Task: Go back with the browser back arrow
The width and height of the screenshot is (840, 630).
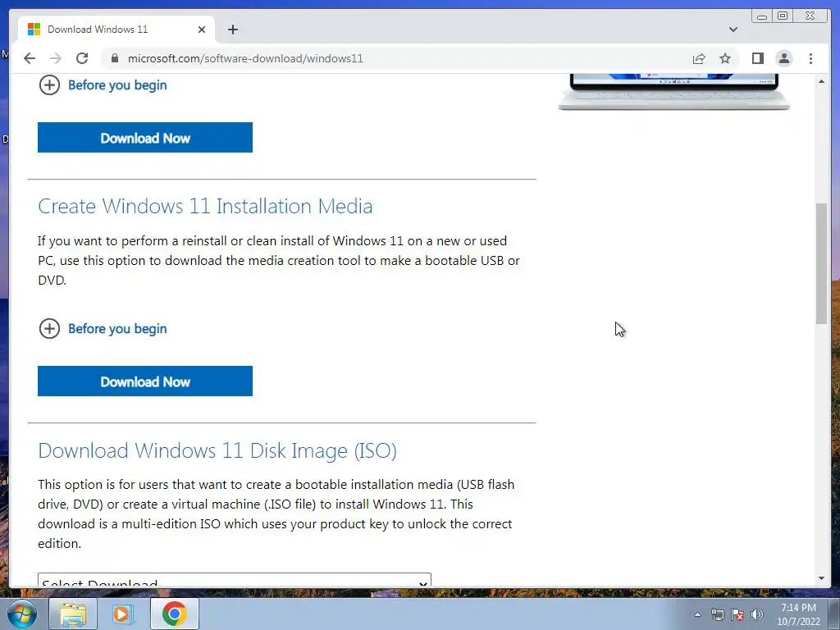Action: [30, 58]
